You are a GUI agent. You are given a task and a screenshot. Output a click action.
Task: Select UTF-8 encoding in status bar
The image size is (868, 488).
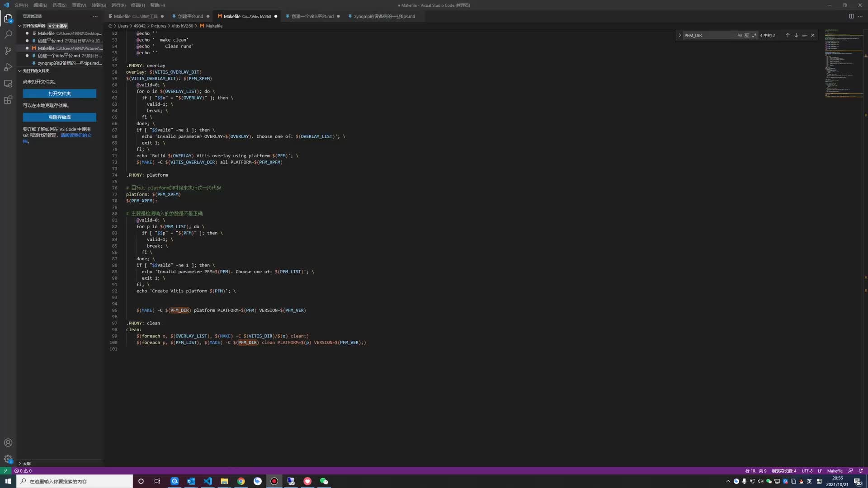pyautogui.click(x=807, y=471)
